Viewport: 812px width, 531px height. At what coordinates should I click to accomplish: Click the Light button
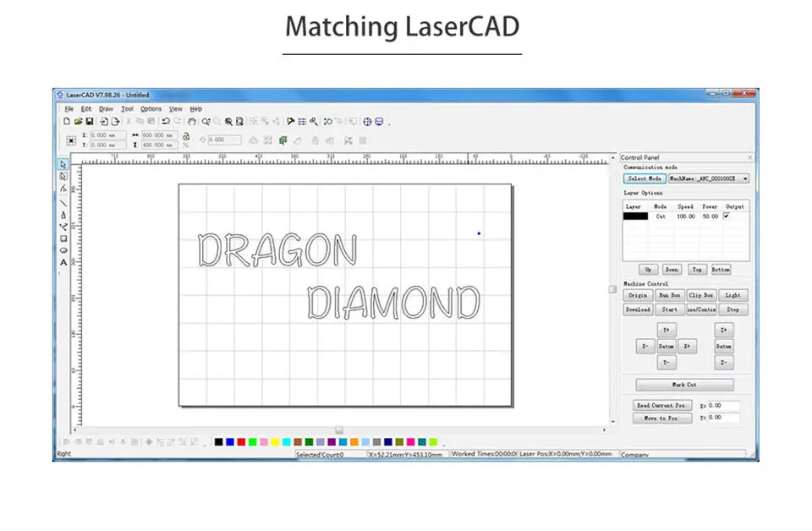coord(732,295)
